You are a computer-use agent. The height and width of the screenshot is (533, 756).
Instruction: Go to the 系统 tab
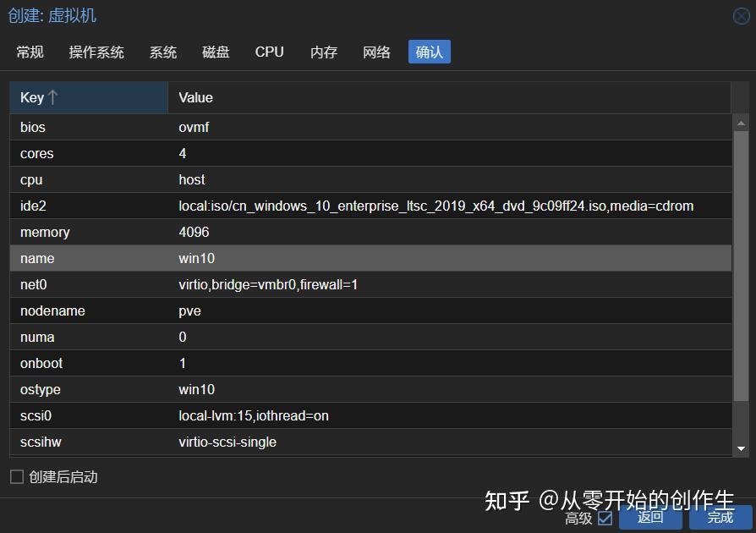pos(163,52)
